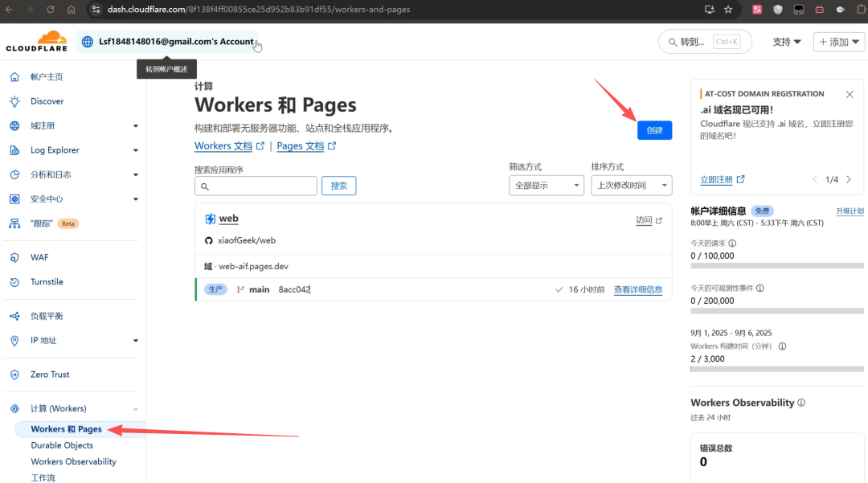Click the Workers compute icon

(x=15, y=409)
